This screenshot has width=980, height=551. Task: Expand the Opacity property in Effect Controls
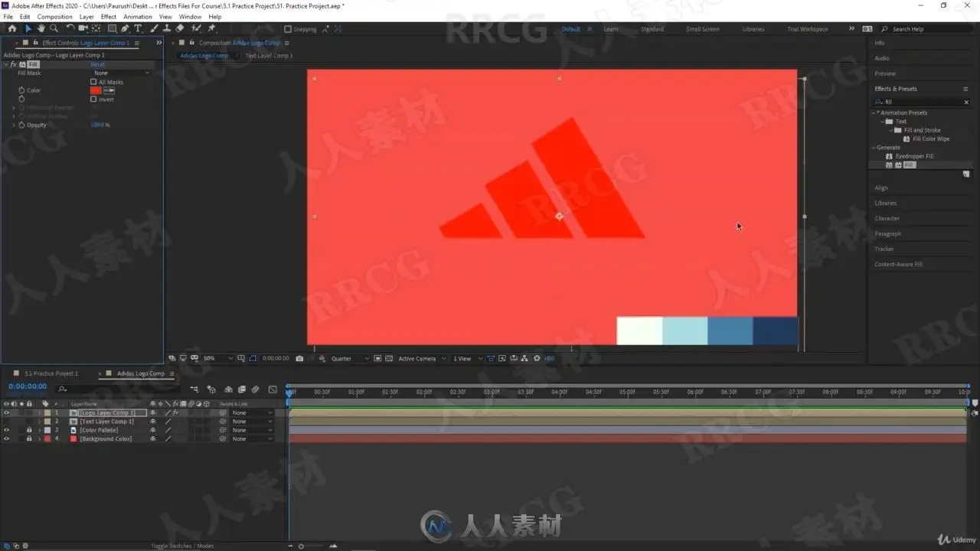tap(13, 125)
